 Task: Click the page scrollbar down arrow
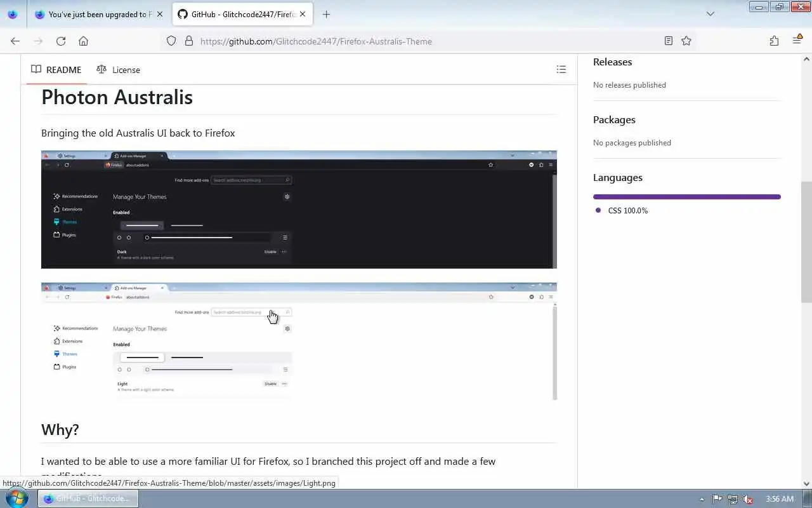point(806,484)
